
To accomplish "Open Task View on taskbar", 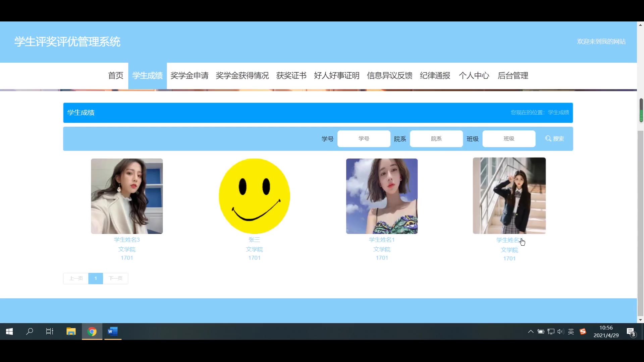I will click(50, 331).
